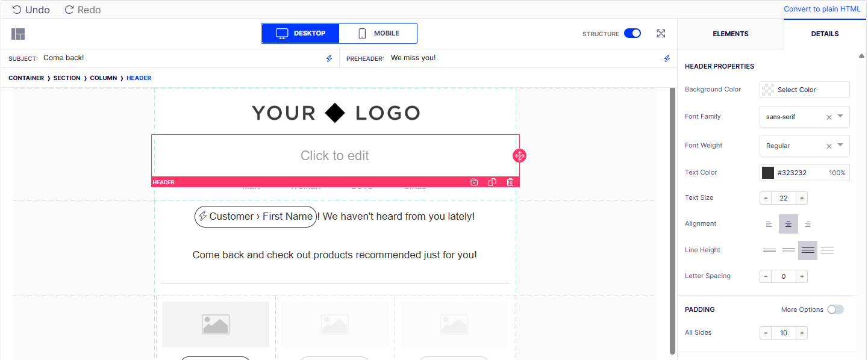Click the third product image placeholder
Screen dimensions: 868x360
point(454,324)
